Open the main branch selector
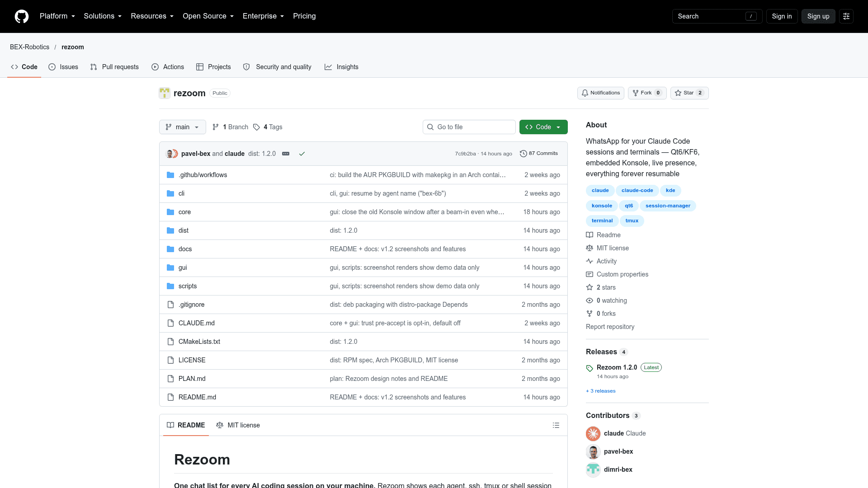Viewport: 868px width, 488px height. point(183,127)
